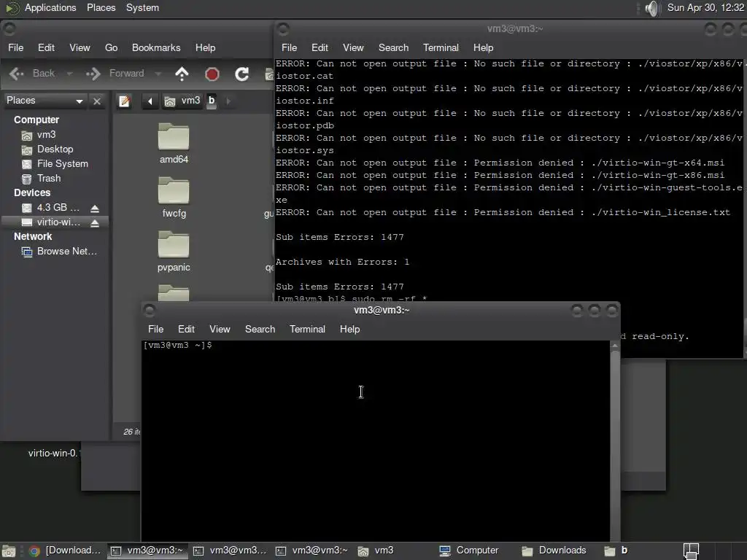The width and height of the screenshot is (747, 560).
Task: Switch to the Computer taskbar window
Action: 469,551
